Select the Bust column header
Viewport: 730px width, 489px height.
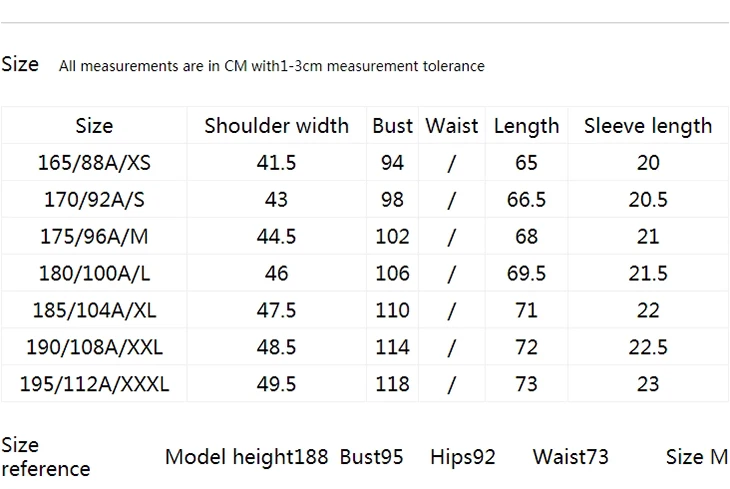click(392, 126)
